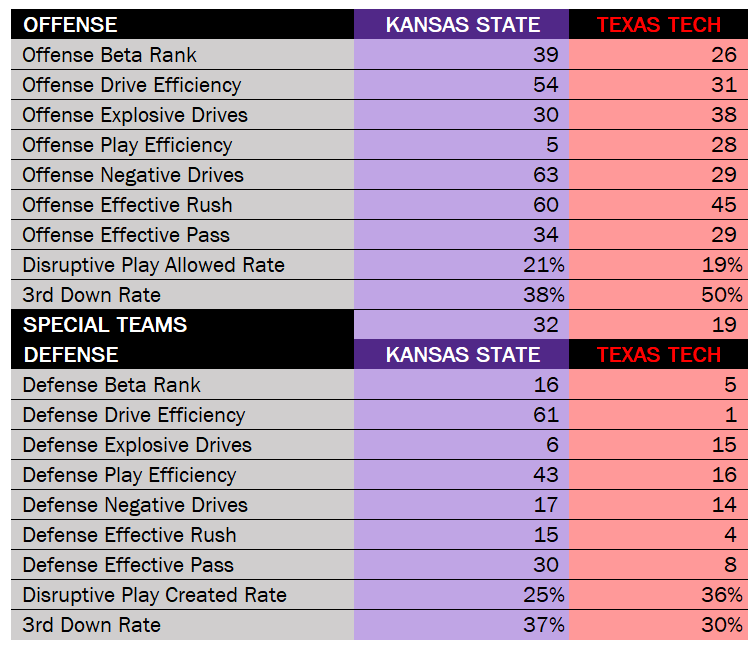Select the Defense Drive Efficiency label
This screenshot has height=645, width=753.
[x=134, y=415]
